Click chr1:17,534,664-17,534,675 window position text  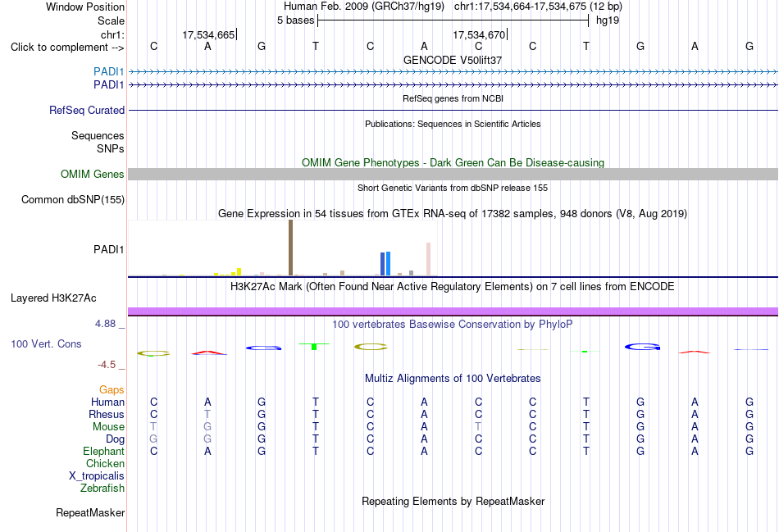click(x=538, y=7)
